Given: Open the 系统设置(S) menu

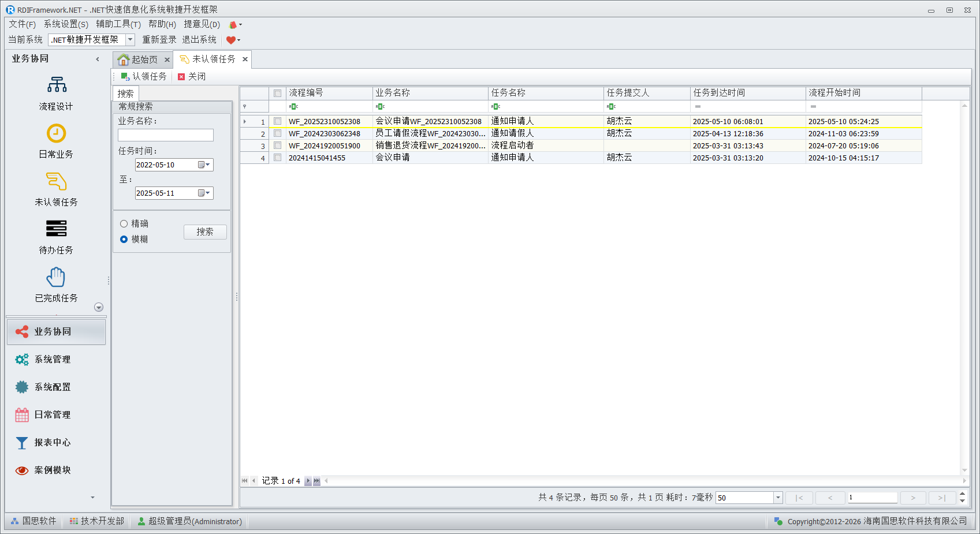Looking at the screenshot, I should pyautogui.click(x=66, y=24).
